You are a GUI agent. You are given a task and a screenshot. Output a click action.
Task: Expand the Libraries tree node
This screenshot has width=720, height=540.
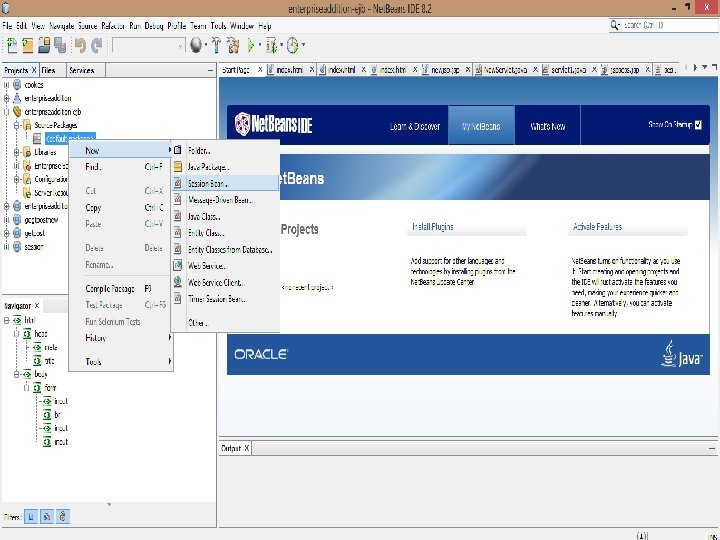[x=17, y=152]
